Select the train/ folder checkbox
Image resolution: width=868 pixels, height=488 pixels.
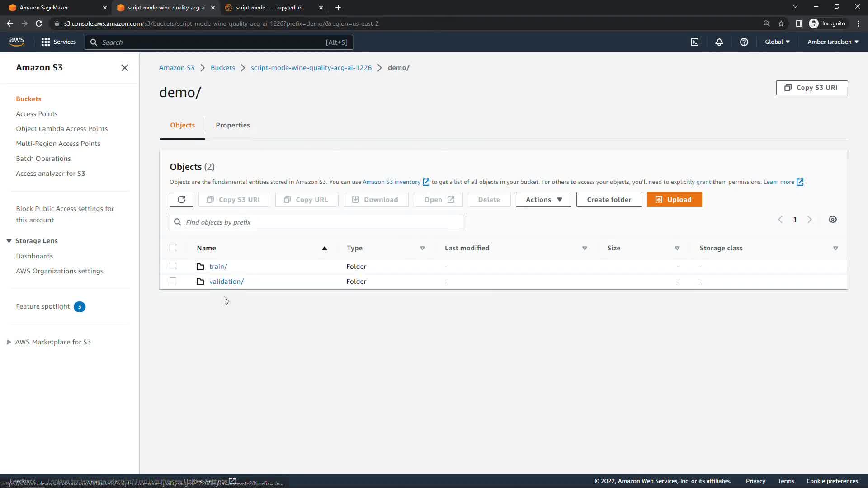pyautogui.click(x=173, y=266)
